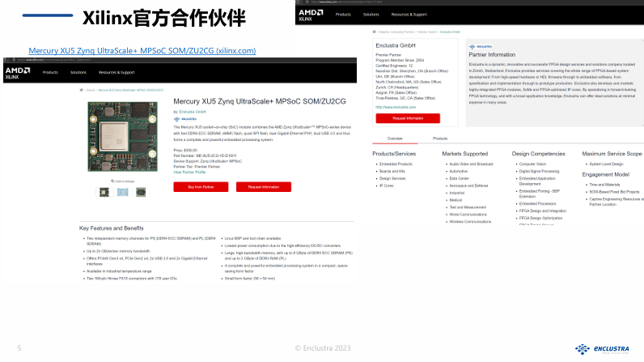644x362 pixels.
Task: Click home breadcrumb icon on partner page
Action: click(x=374, y=32)
